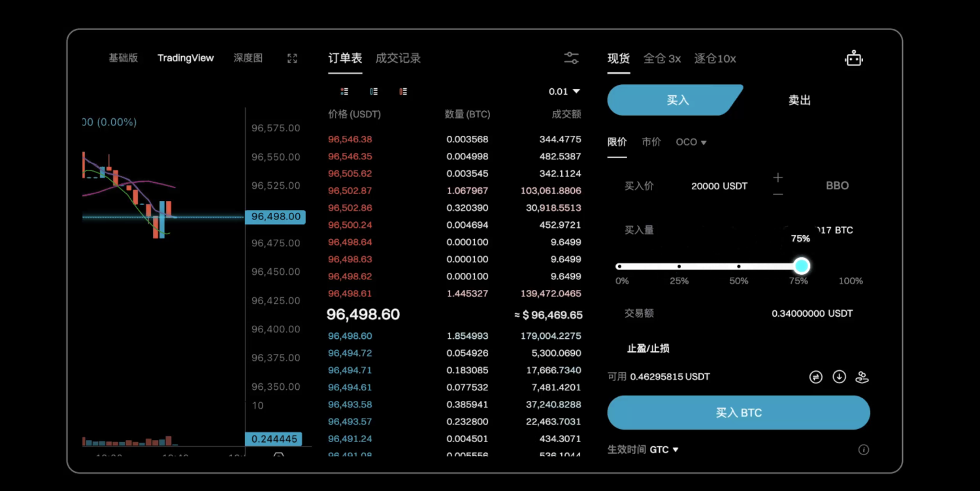Screen dimensions: 980x491
Task: Click ask price 96,498.61 in order book
Action: 350,294
